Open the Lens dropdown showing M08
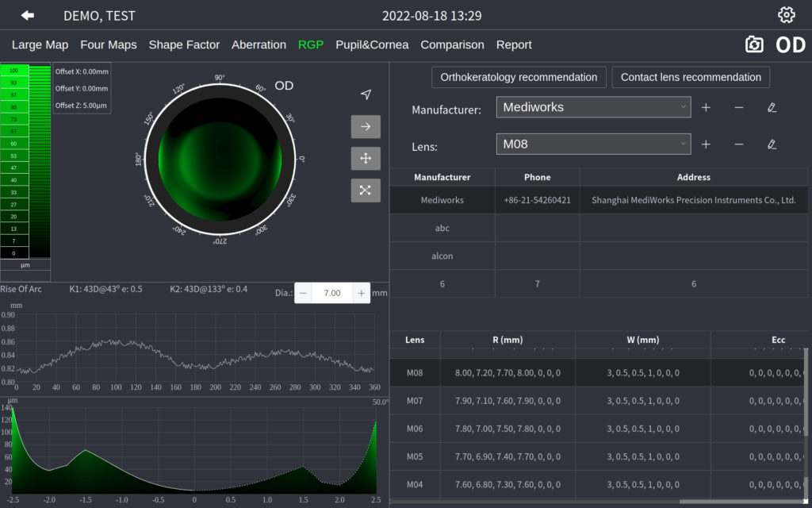Image resolution: width=812 pixels, height=508 pixels. [593, 144]
